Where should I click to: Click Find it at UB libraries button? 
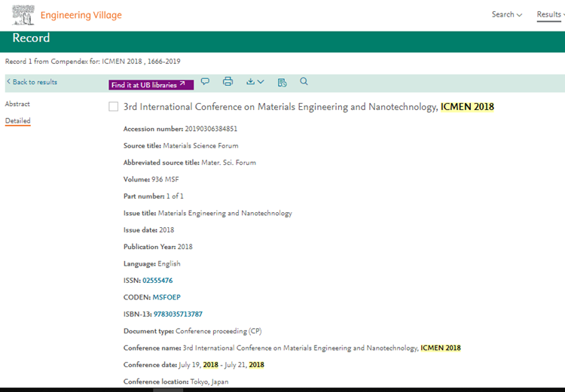pyautogui.click(x=151, y=85)
